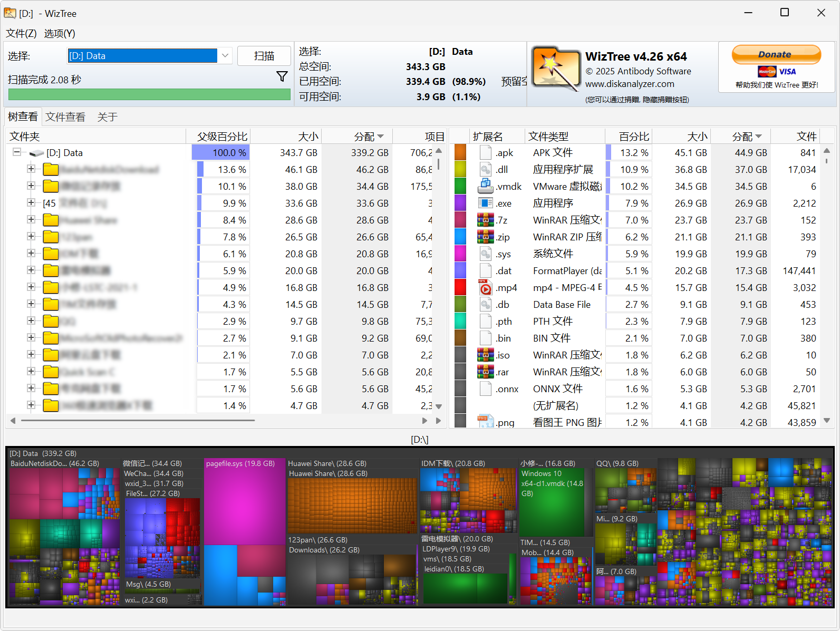Open www.diskanalyzer.com link

[630, 84]
